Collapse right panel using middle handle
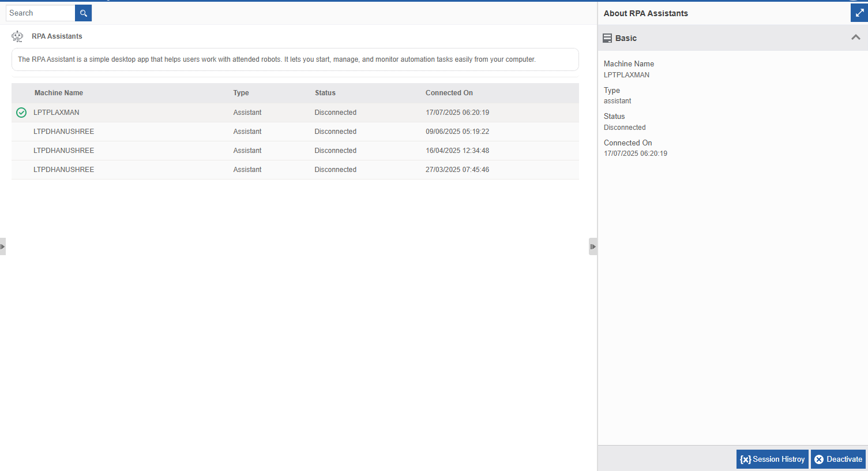868x471 pixels. pyautogui.click(x=593, y=246)
